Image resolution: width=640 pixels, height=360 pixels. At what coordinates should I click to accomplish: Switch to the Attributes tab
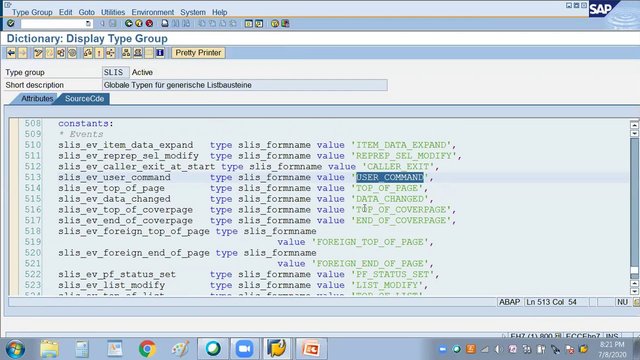[x=37, y=99]
